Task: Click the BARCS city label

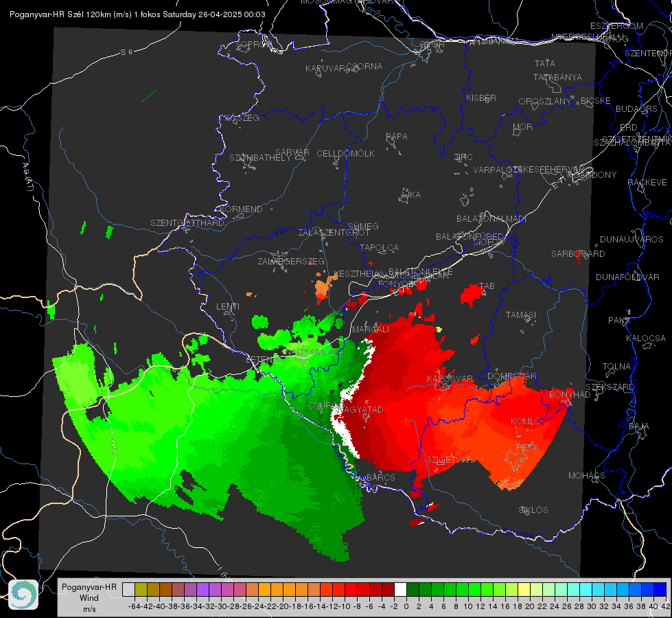Action: pos(381,477)
